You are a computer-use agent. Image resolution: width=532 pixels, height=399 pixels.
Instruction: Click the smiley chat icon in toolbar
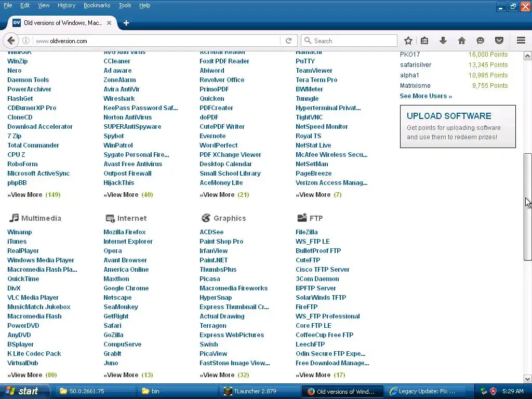(x=480, y=41)
